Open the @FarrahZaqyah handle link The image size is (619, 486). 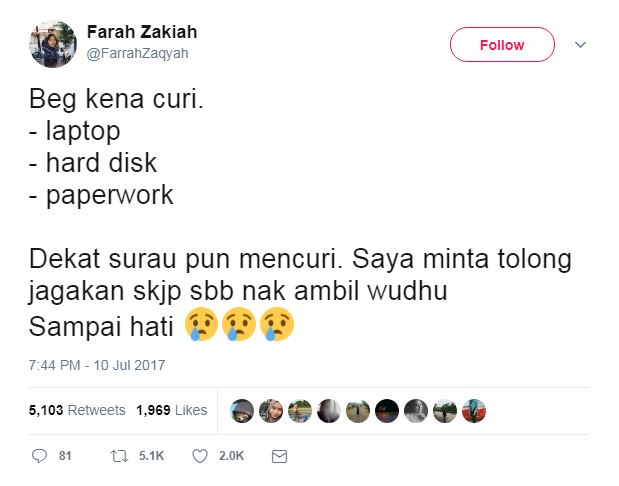[x=137, y=53]
